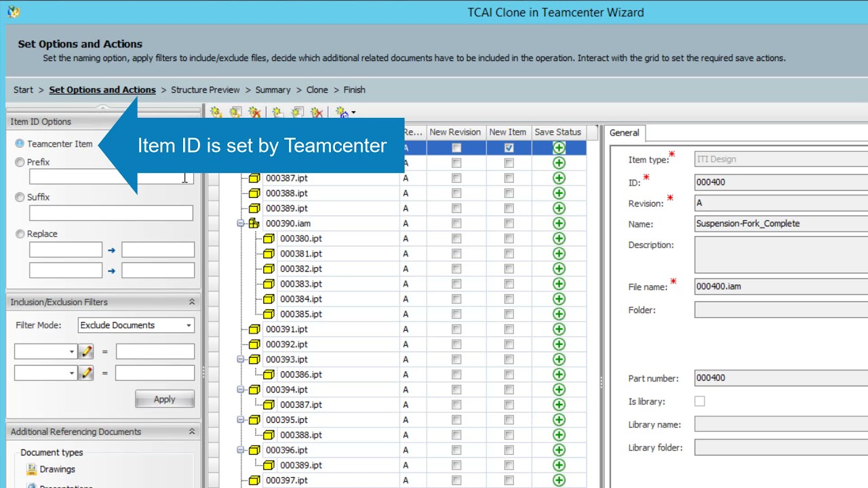Check New Item for 000394.ipt

click(x=509, y=390)
